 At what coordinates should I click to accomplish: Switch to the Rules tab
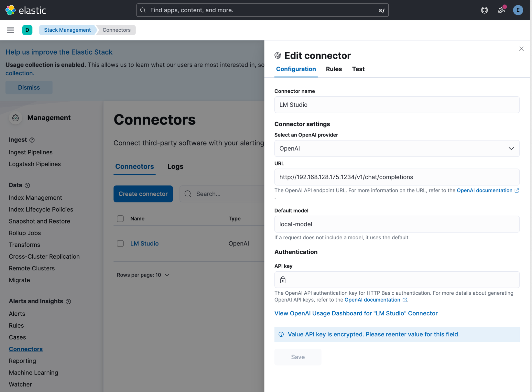(334, 69)
